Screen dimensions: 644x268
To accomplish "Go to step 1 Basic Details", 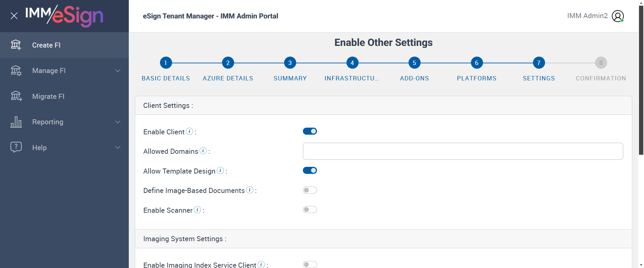I will pos(166,63).
